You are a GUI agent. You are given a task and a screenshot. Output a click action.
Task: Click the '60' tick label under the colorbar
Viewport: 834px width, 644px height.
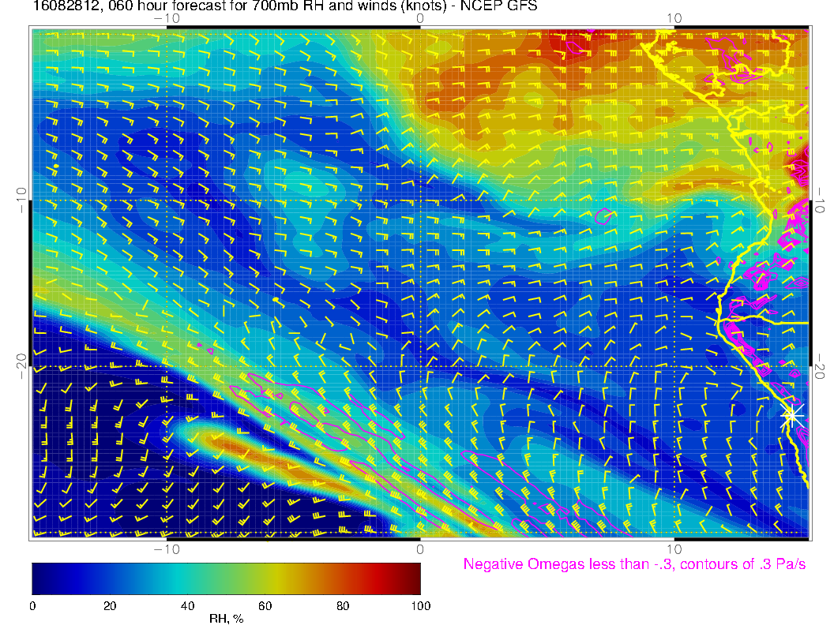pos(265,606)
